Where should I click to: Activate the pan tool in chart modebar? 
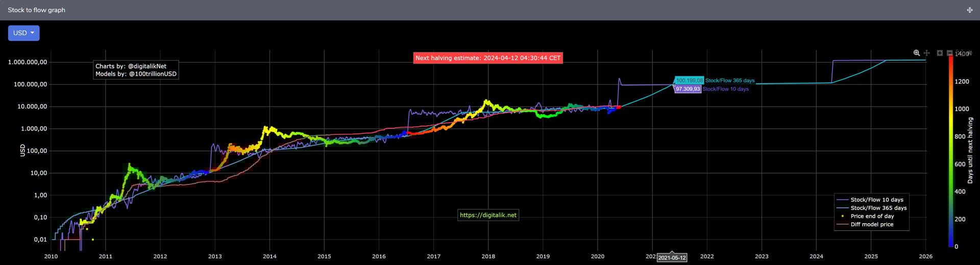[x=926, y=53]
